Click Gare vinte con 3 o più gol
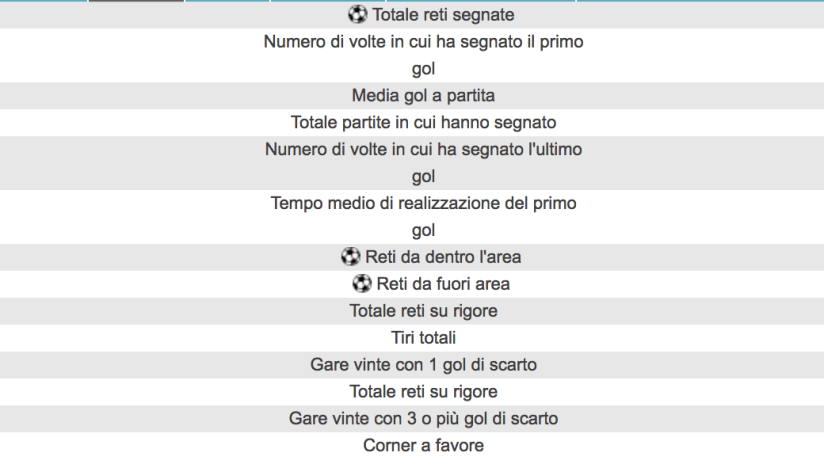824x464 pixels. click(x=423, y=418)
